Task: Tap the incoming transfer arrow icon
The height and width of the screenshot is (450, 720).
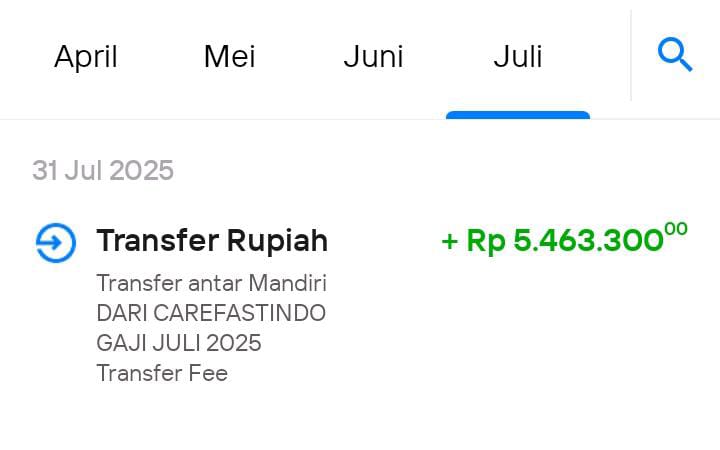Action: (56, 242)
